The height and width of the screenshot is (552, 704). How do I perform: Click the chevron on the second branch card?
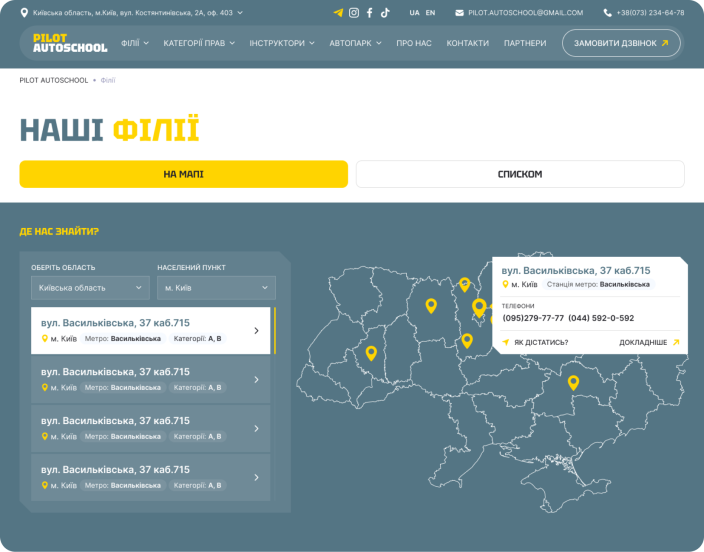tap(256, 380)
